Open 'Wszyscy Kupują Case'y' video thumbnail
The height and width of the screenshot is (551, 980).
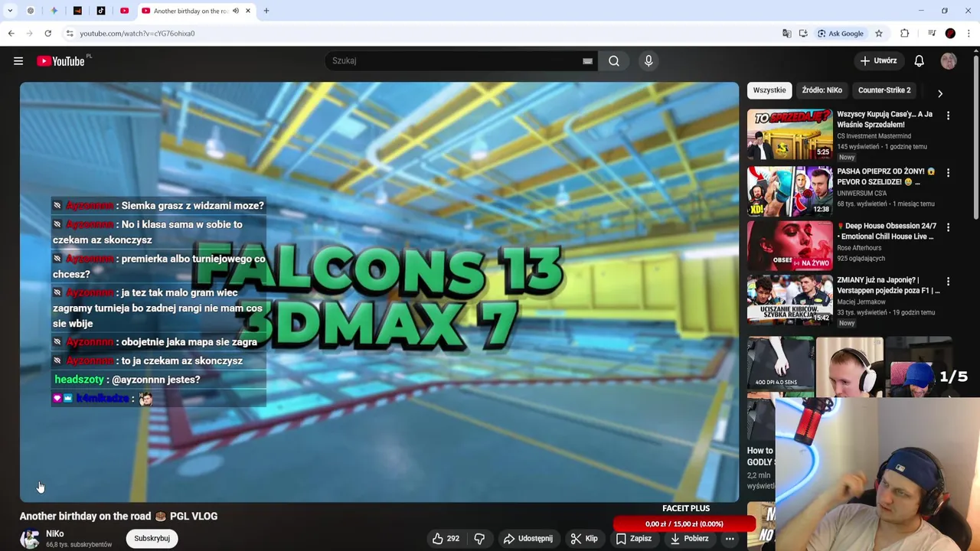point(789,134)
